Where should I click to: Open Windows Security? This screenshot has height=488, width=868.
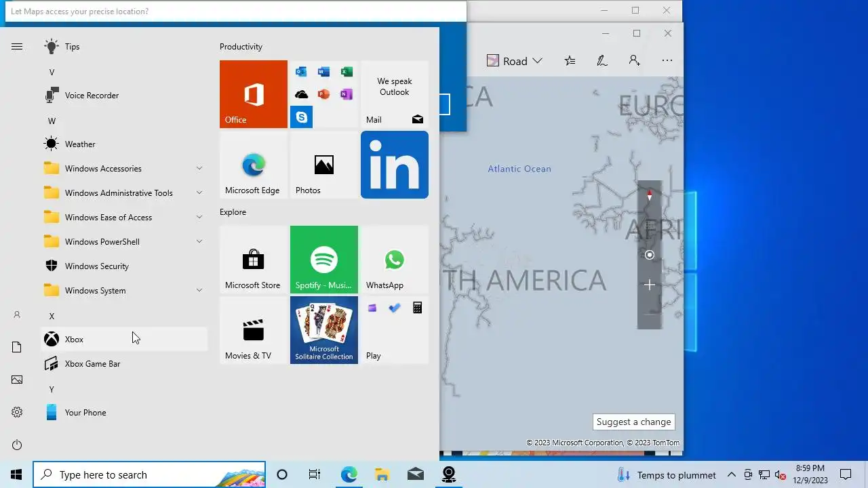tap(124, 266)
